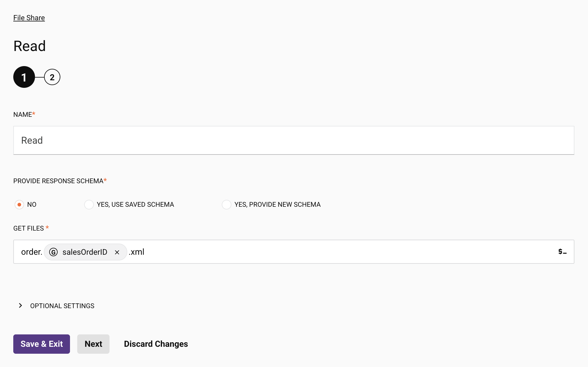Click Discard Changes

(156, 344)
